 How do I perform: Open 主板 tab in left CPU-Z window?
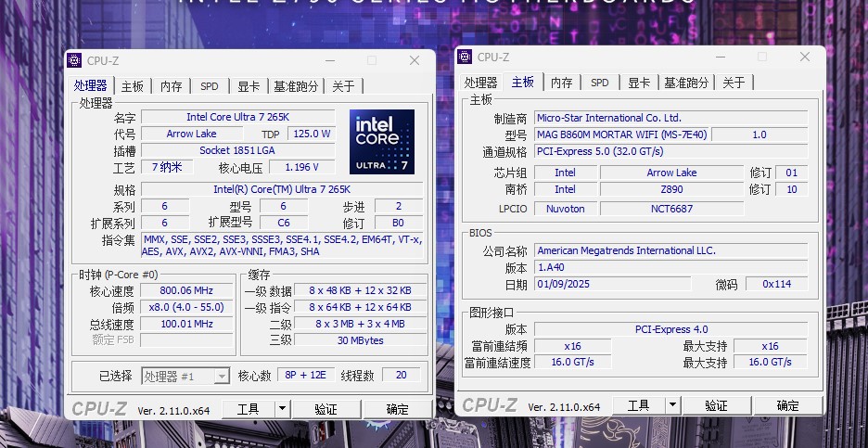pos(133,86)
